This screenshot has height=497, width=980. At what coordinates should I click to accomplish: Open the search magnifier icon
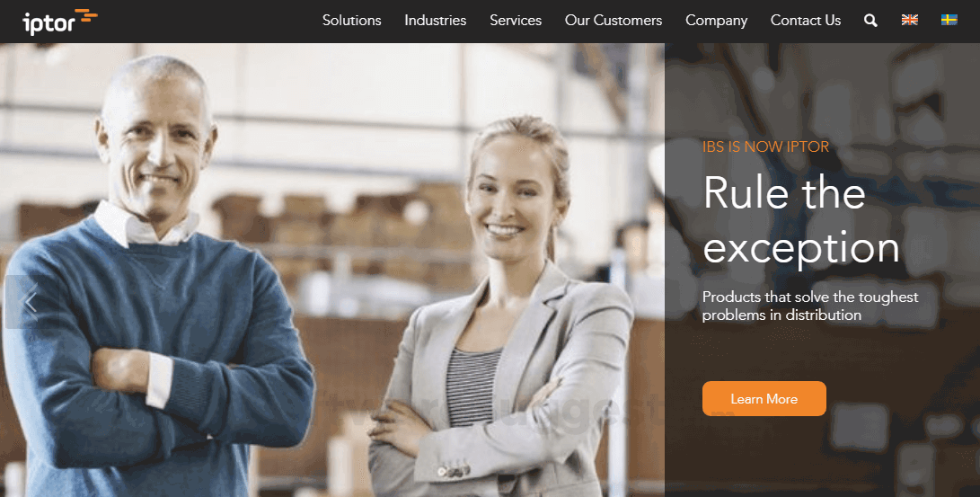tap(870, 21)
